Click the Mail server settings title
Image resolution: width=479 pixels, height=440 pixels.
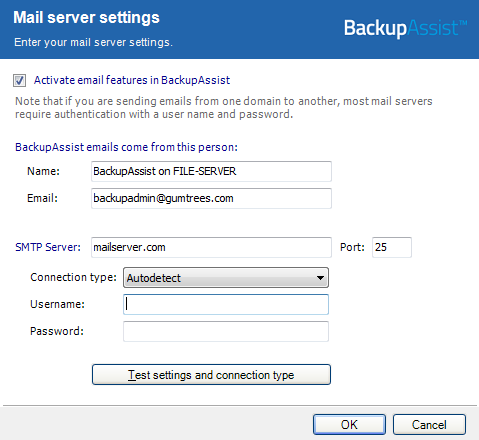coord(87,17)
